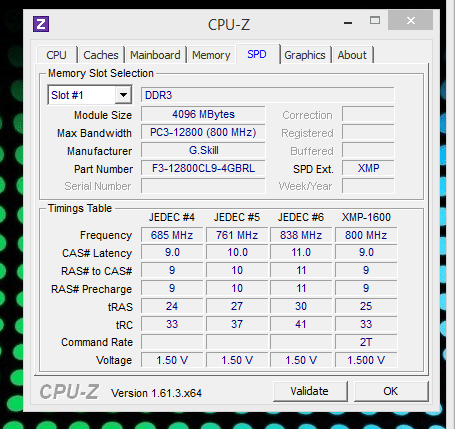Viewport: 455px width, 429px height.
Task: Click the 838 MHz frequency cell
Action: tap(301, 235)
